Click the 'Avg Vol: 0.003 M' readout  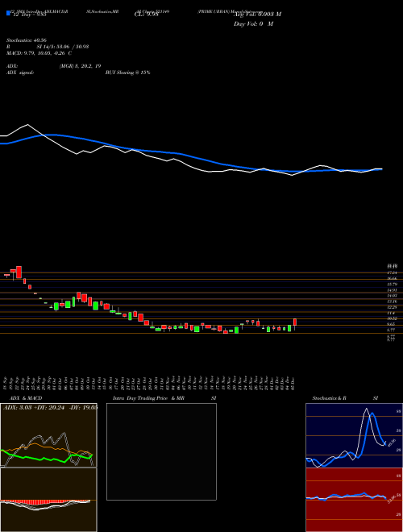(257, 15)
